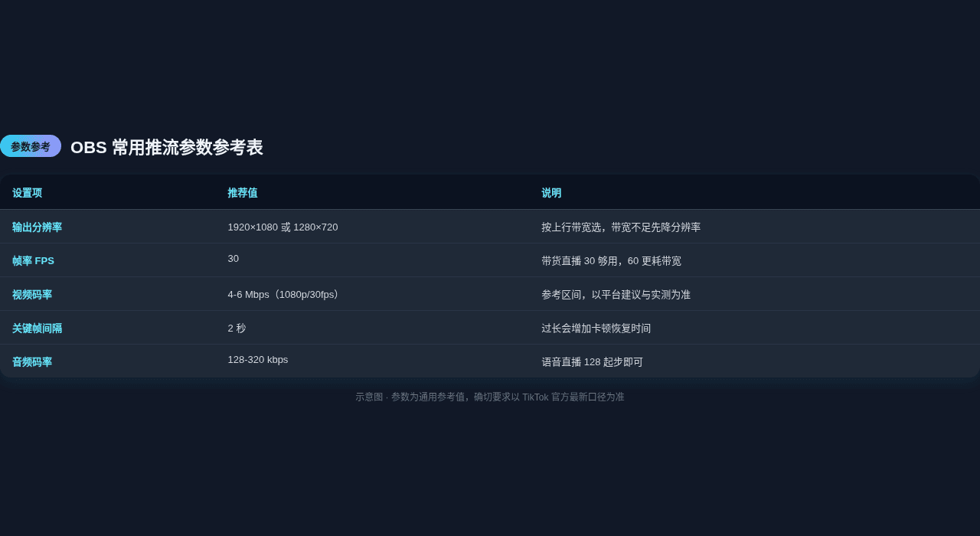Click the text 带货直播 30 够用，60 更耗带宽
980x536 pixels.
pos(611,261)
